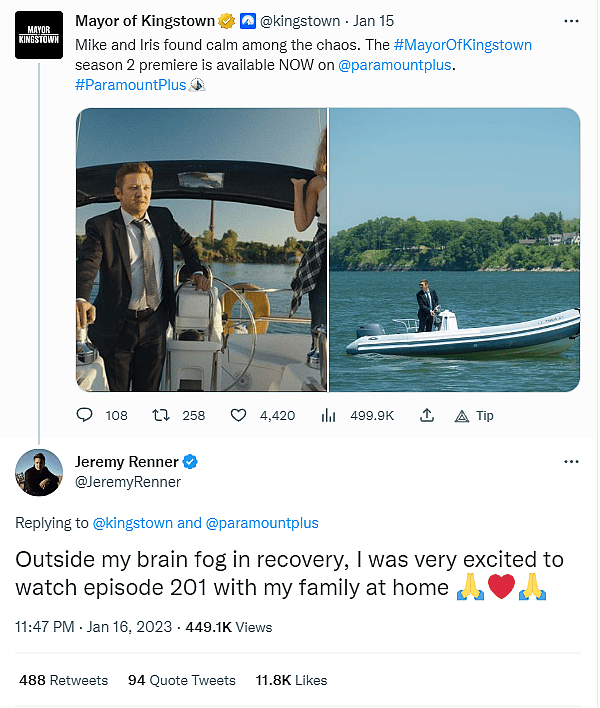Screen dimensions: 600x708
Task: View analytics icon showing 499.9K
Action: tap(328, 415)
